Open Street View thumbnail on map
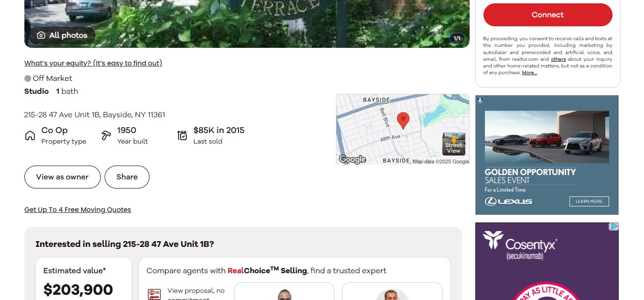This screenshot has height=300, width=644. coord(453,144)
